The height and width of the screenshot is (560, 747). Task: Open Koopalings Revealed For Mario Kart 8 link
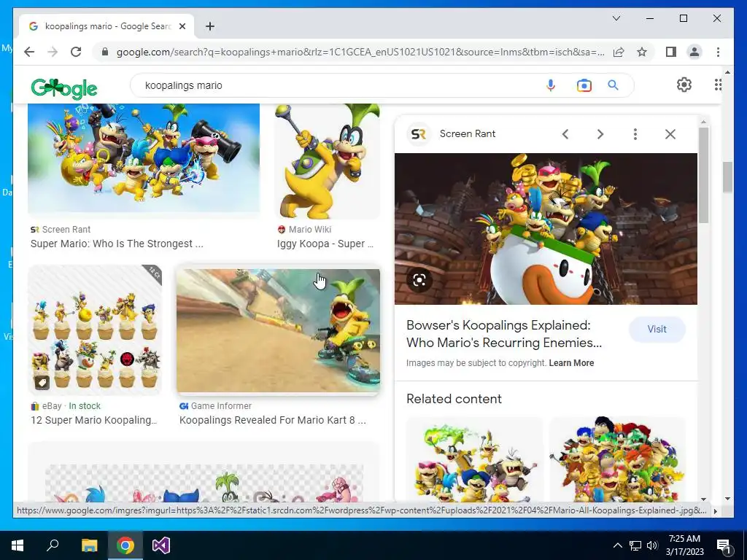[273, 420]
